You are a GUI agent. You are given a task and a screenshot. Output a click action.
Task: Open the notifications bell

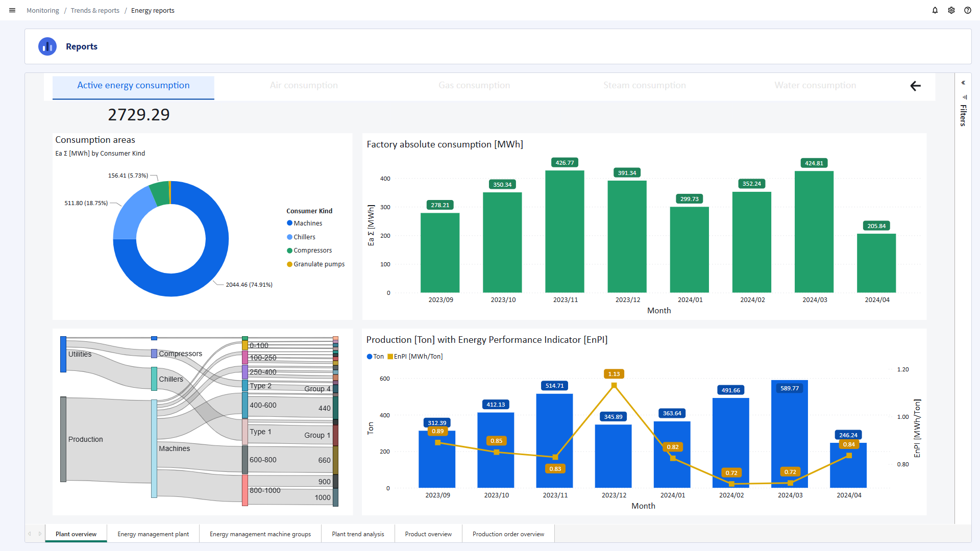[x=935, y=10]
